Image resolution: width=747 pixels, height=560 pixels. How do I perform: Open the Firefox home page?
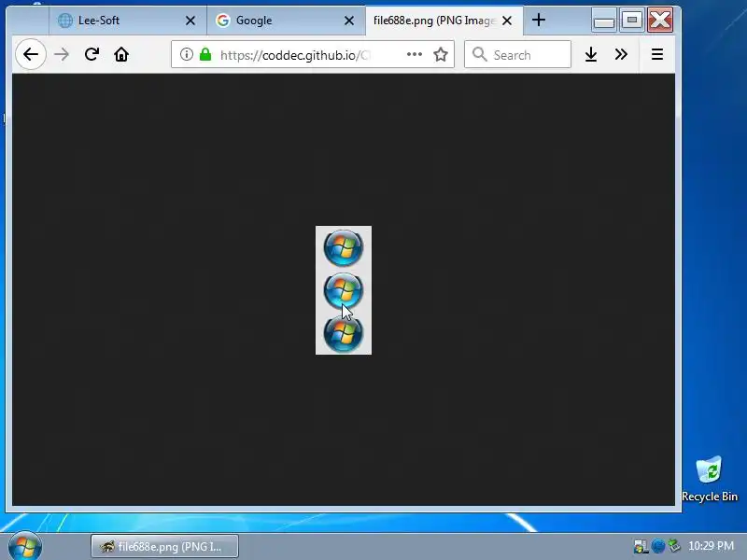tap(121, 54)
